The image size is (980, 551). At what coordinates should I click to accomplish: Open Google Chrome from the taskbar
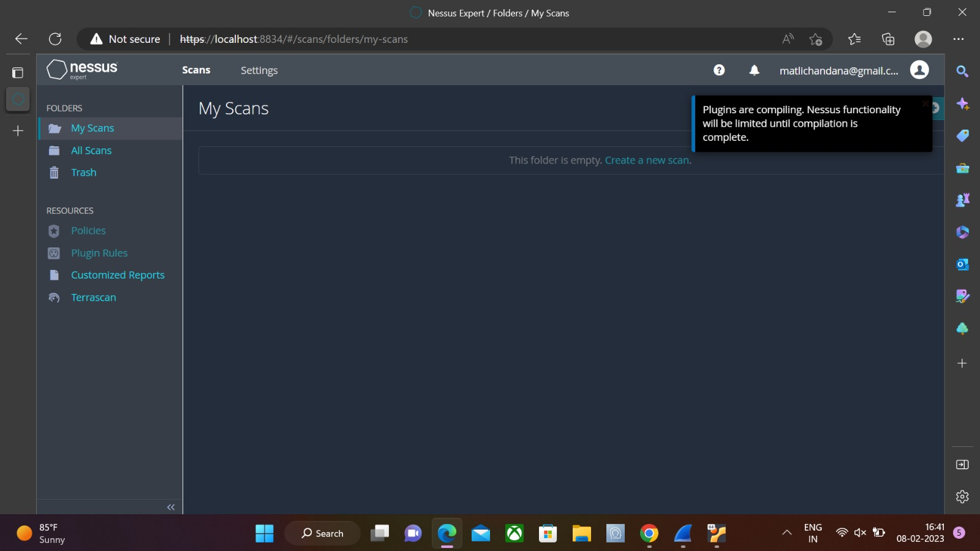(649, 533)
